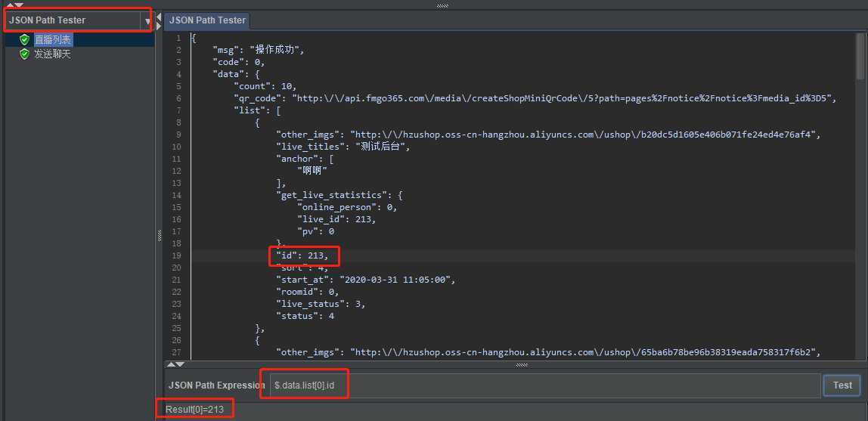Click the "other_imgs" line ending in 76af4

(548, 135)
